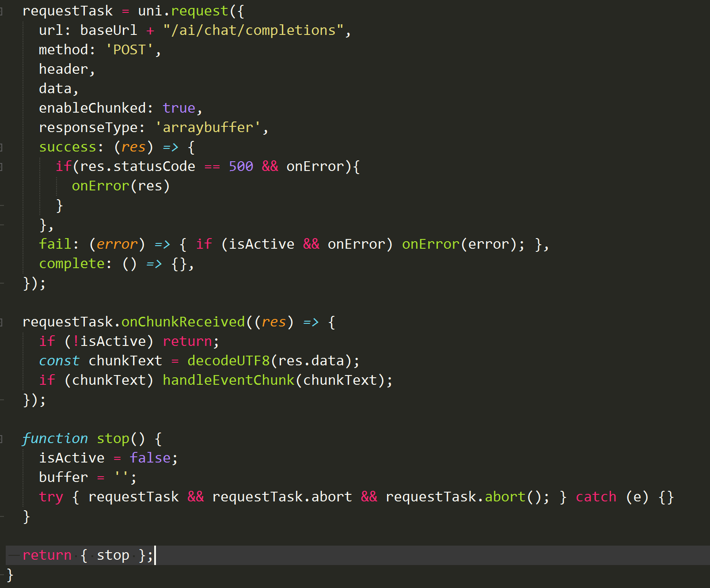Click the 500 status code number
The image size is (710, 588).
pyautogui.click(x=241, y=167)
